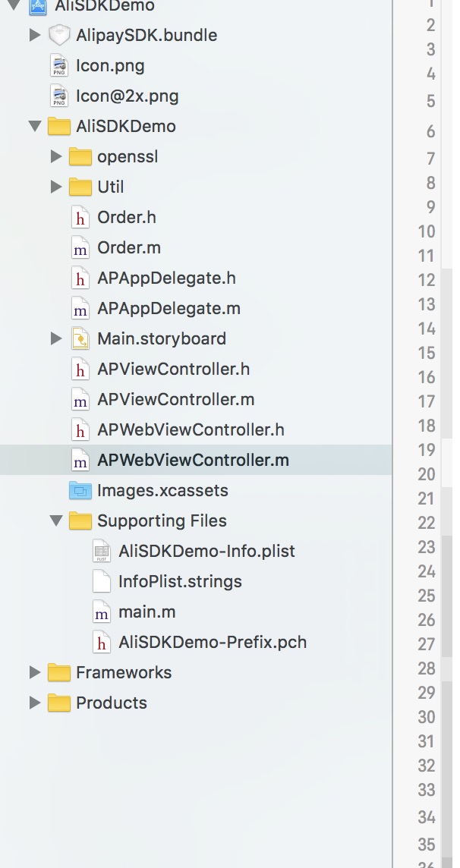Open Images.xcassets asset catalog name

pos(162,490)
